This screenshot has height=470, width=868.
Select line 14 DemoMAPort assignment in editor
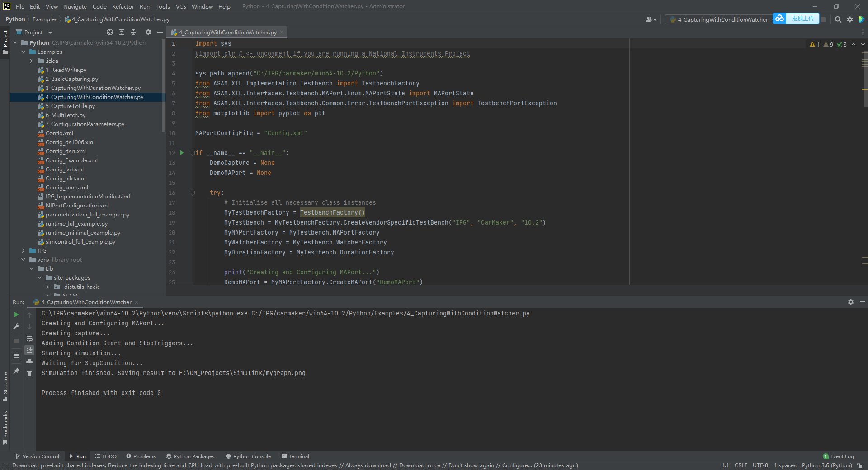coord(241,173)
